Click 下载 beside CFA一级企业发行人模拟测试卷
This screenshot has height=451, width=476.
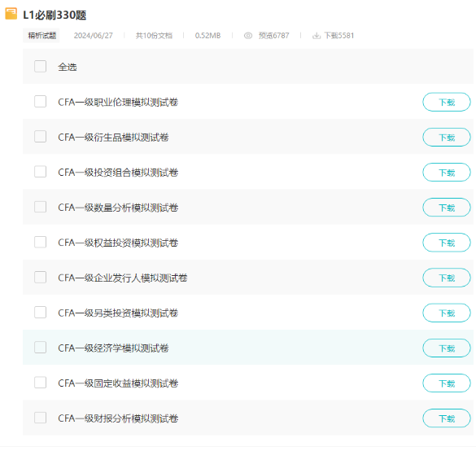[447, 278]
